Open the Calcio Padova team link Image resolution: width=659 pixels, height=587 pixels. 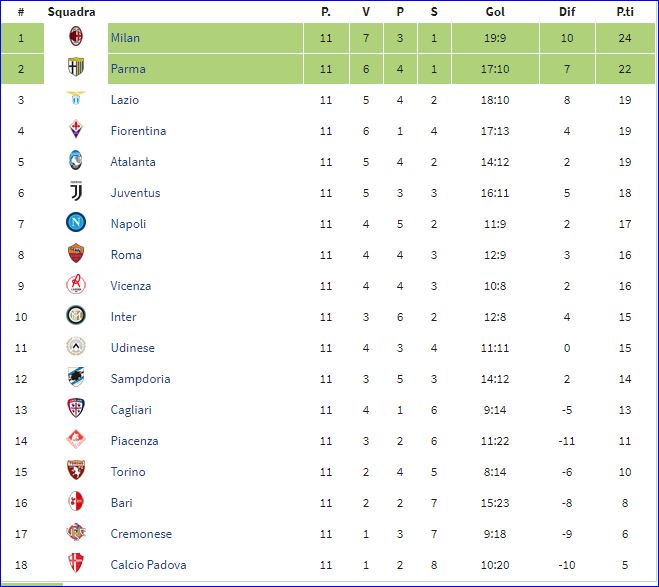148,565
